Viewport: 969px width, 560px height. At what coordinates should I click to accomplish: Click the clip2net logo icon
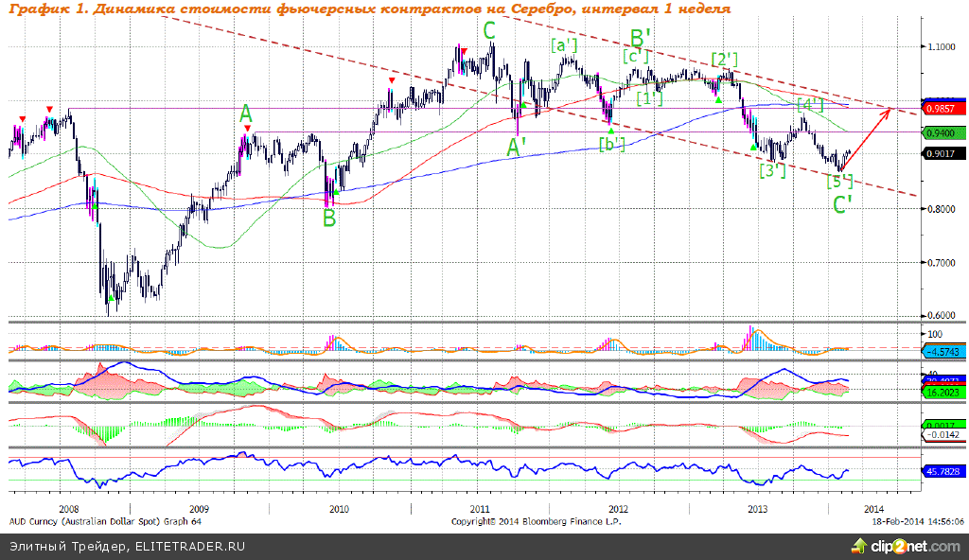[859, 546]
